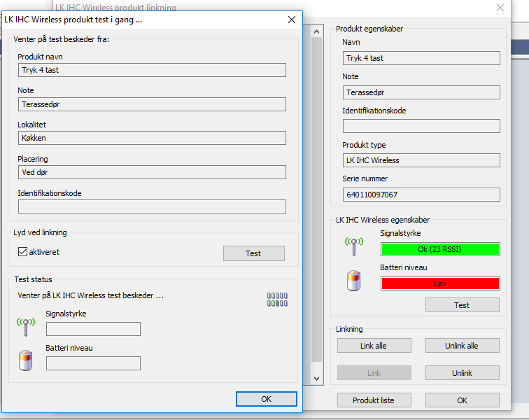Viewport: 529px width, 420px height.
Task: Click 'LK IHC Wireless egenskaber' group label
Action: (x=383, y=220)
